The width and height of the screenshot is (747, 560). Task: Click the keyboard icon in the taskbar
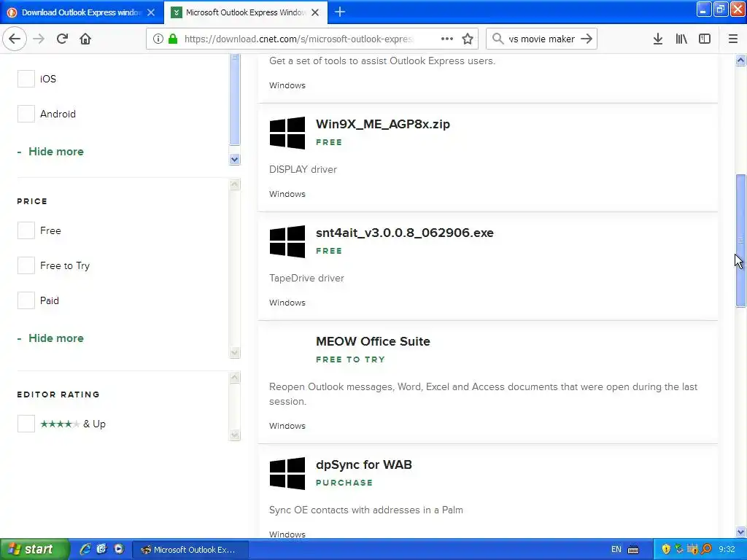pyautogui.click(x=633, y=550)
